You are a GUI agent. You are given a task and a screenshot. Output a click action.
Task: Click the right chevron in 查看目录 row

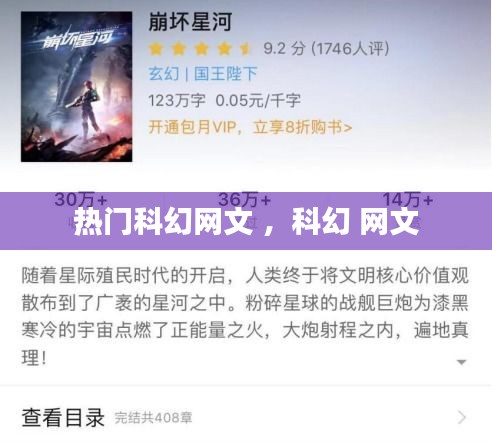462,417
